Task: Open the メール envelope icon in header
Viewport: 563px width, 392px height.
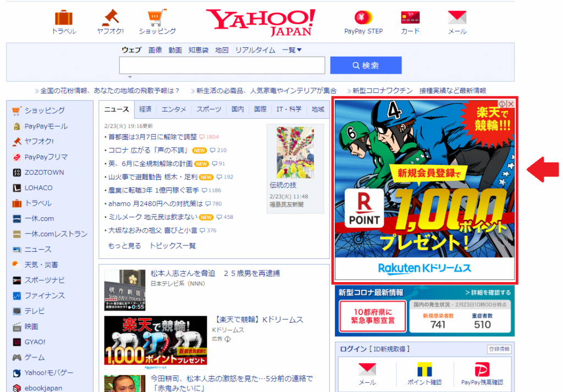Action: [x=457, y=17]
